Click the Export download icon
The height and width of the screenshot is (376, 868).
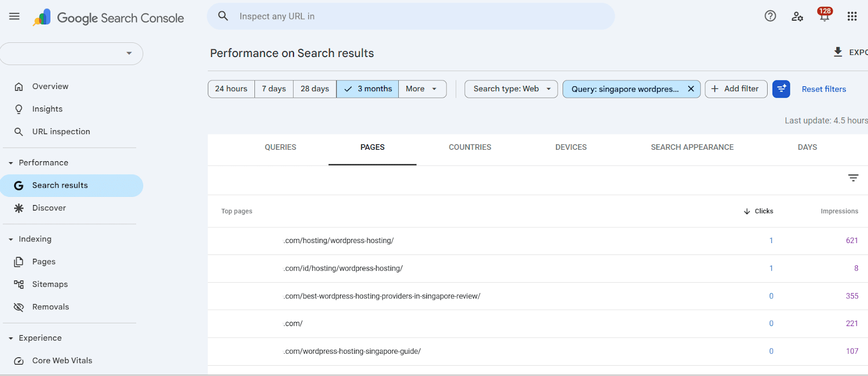838,52
